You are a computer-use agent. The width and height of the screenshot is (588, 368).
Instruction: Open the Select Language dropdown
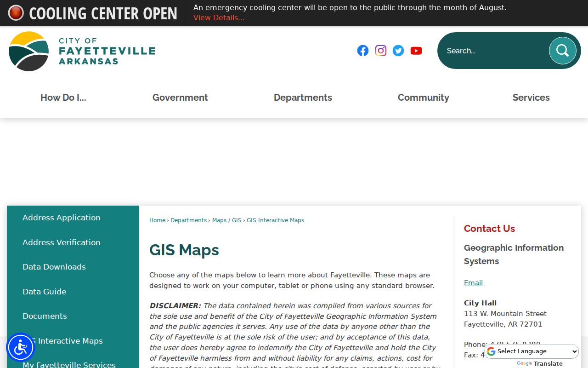[532, 351]
